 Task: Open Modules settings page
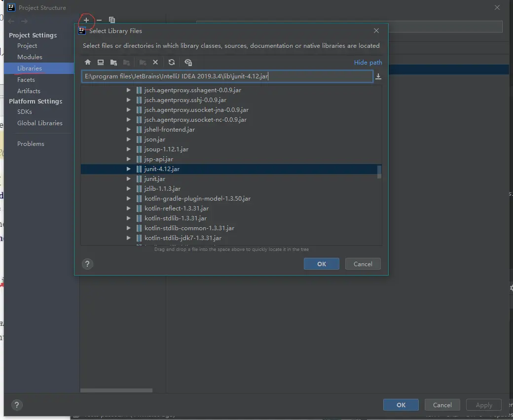(x=30, y=57)
